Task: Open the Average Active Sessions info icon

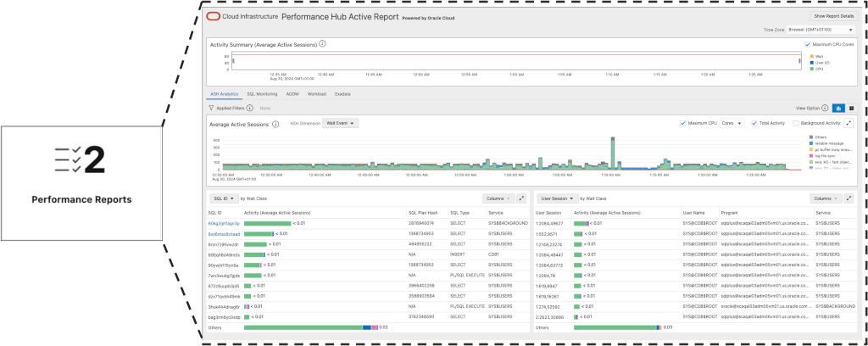Action: click(275, 124)
